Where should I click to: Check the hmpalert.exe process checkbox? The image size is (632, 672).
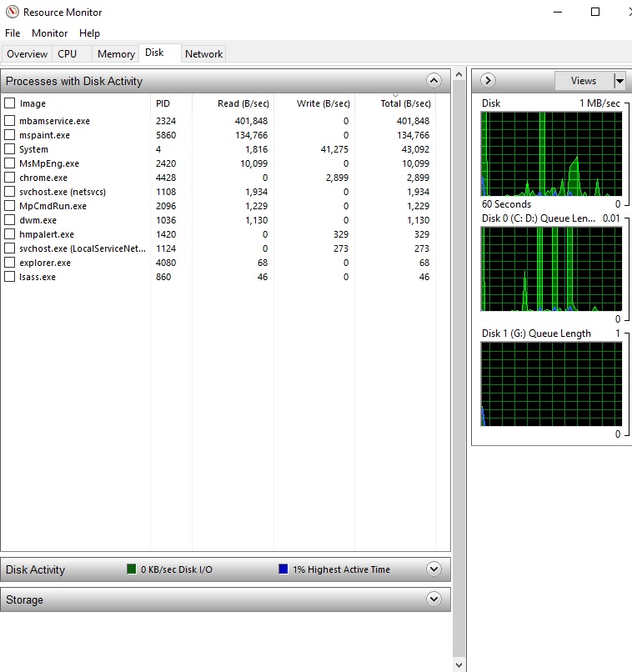[9, 234]
